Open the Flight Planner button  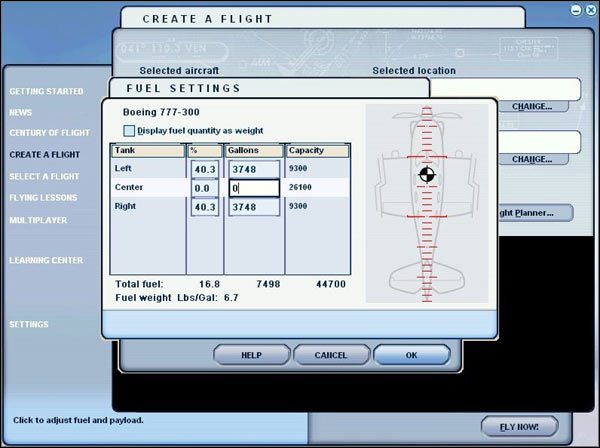point(536,213)
